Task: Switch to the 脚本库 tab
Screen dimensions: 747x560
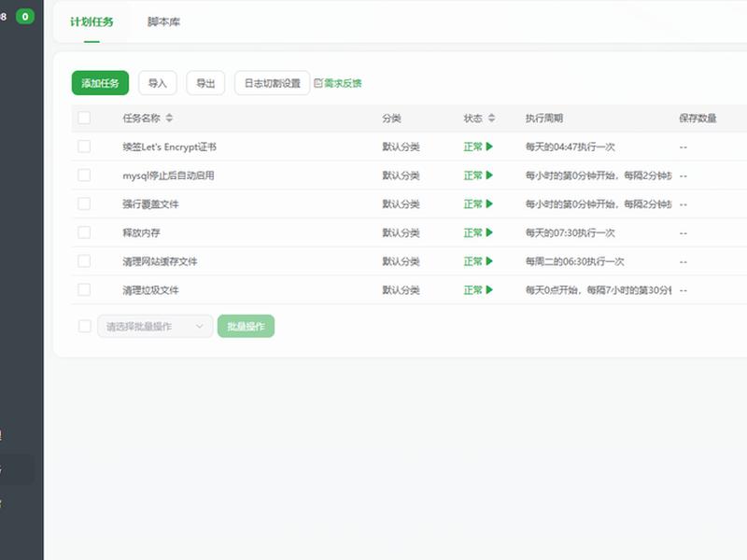Action: 163,21
